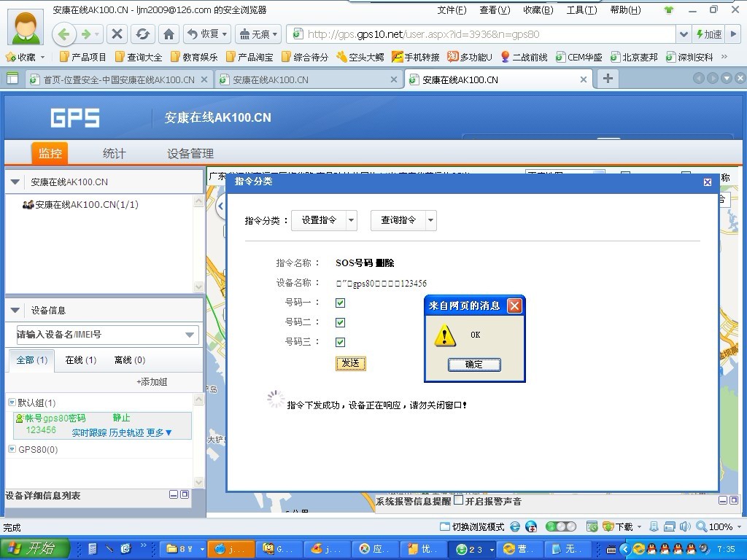
Task: Maximize the 设备详细信息列表 panel
Action: (x=185, y=495)
